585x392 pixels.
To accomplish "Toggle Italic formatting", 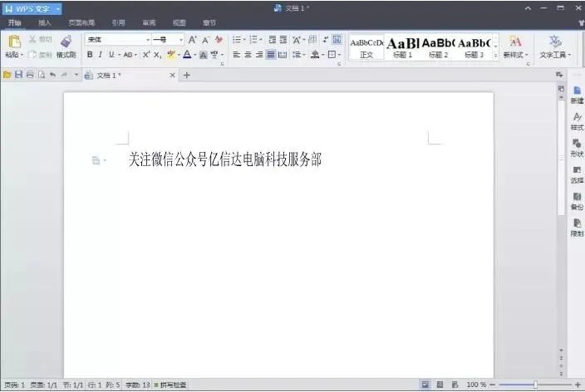I will [100, 55].
